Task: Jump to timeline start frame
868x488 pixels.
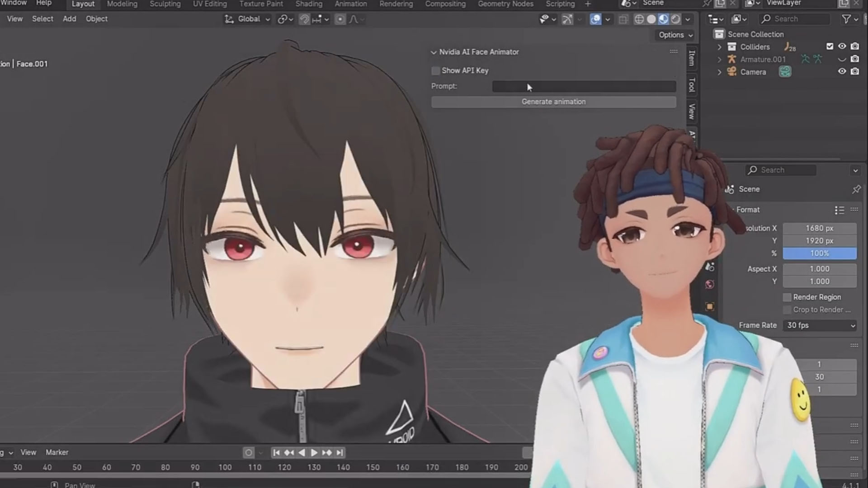Action: point(276,452)
